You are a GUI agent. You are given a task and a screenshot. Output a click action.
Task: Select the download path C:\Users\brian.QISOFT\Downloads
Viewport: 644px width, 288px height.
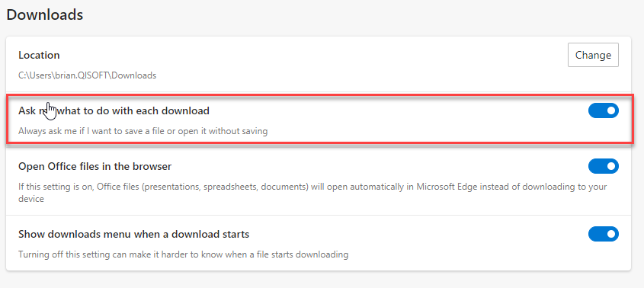(88, 75)
